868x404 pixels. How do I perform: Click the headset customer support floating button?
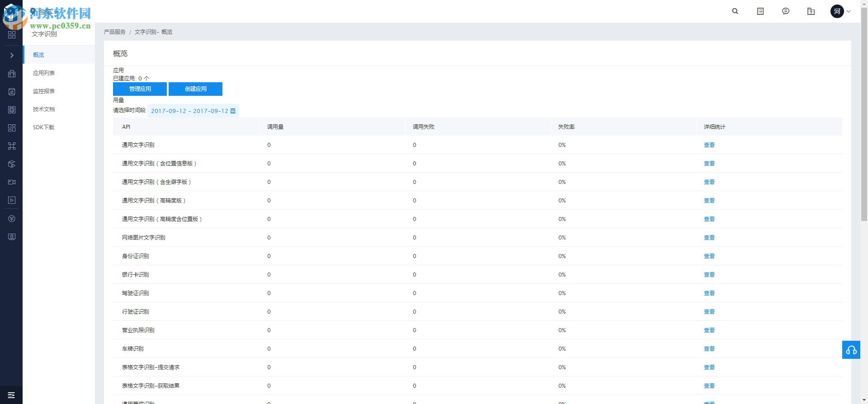(851, 350)
